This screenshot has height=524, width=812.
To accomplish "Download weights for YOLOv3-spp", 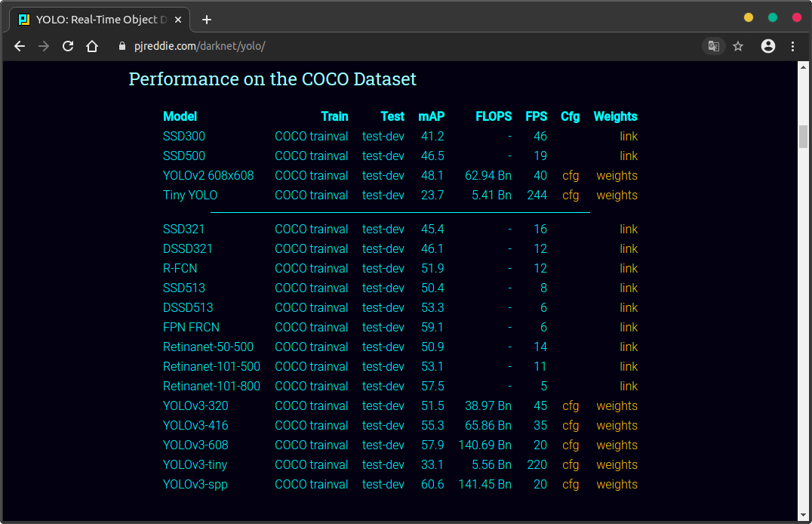I will pos(617,485).
